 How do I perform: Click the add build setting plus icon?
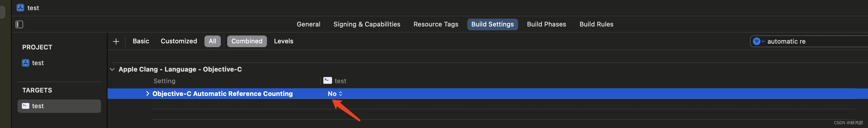(116, 41)
